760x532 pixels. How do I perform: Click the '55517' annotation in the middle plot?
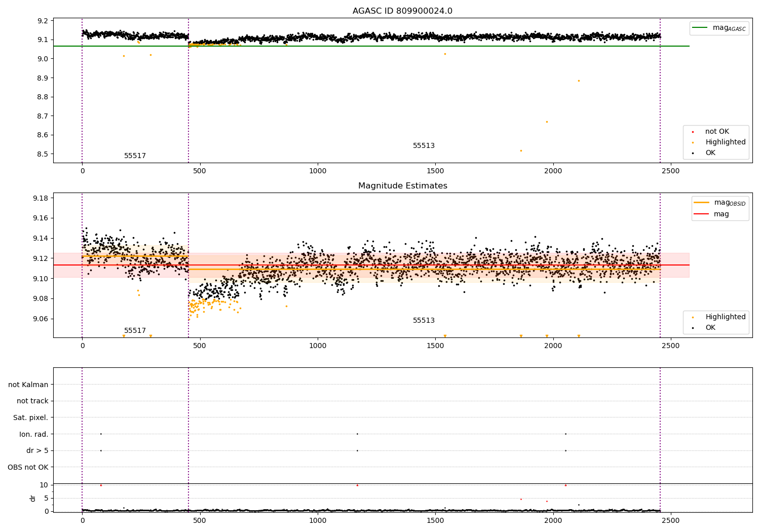pos(135,331)
